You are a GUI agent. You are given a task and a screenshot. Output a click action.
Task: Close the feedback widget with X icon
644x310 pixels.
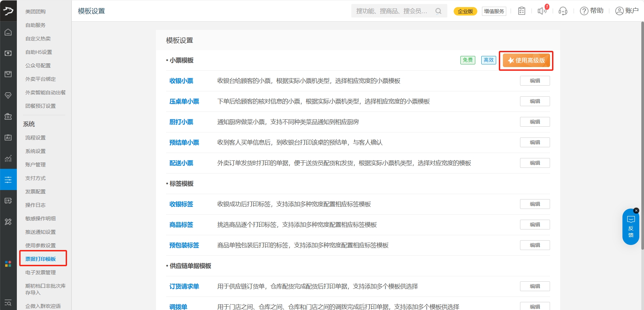click(636, 211)
